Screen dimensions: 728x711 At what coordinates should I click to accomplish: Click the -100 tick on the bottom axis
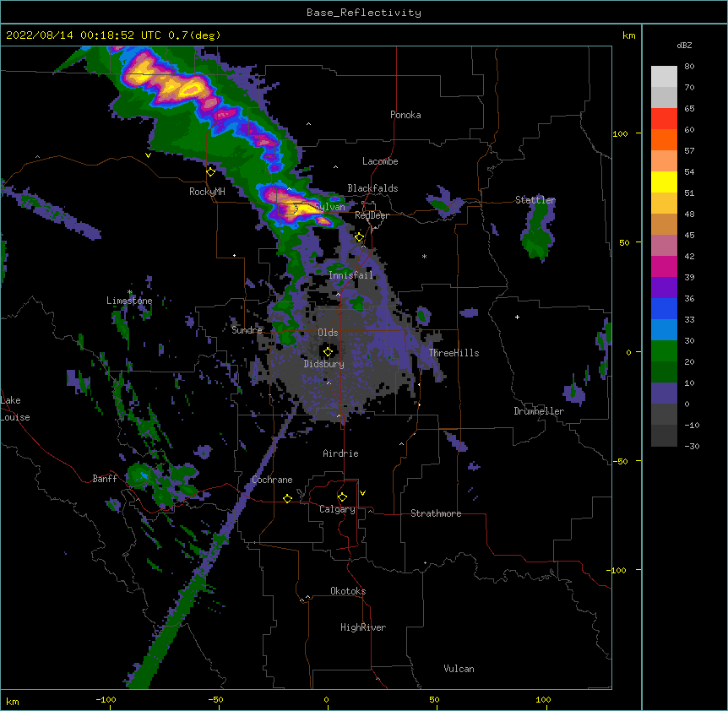pos(106,699)
